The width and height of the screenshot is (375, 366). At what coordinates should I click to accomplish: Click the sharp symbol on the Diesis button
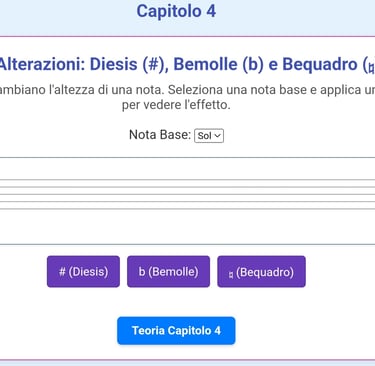coord(62,272)
